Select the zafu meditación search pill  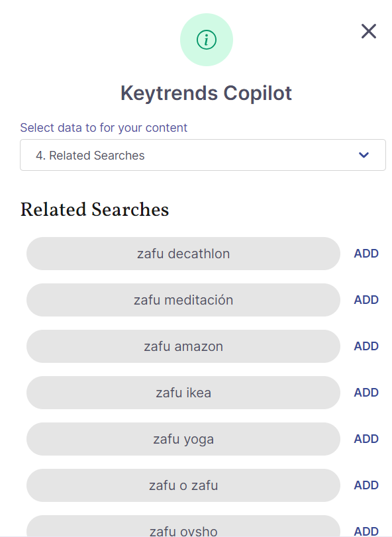(x=183, y=300)
